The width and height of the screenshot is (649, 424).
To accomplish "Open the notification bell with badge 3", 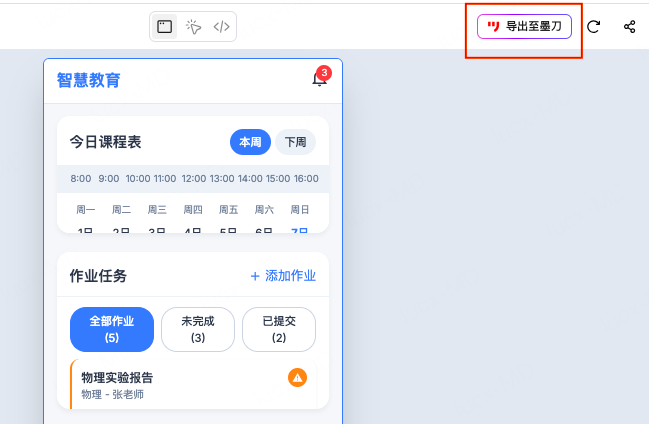I will coord(320,78).
